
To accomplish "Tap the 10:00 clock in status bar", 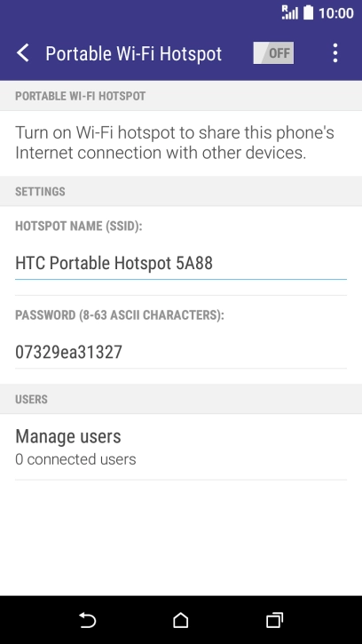I will (x=335, y=13).
